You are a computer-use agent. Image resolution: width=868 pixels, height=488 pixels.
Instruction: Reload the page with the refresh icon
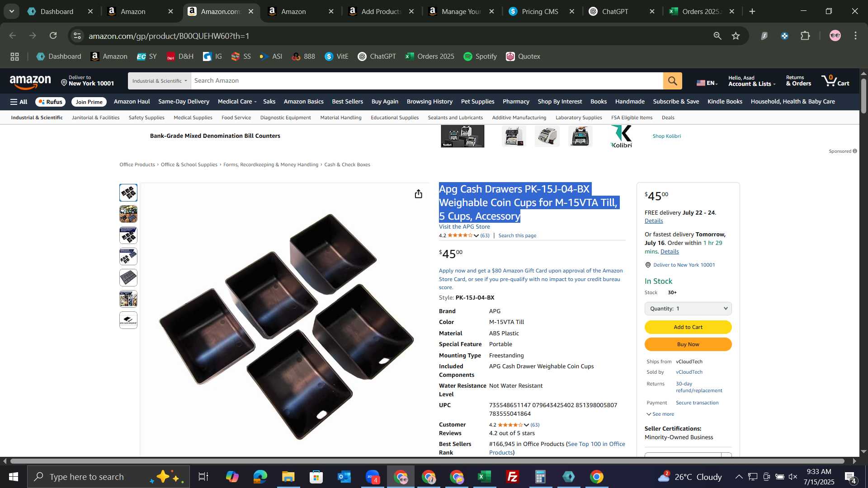[x=53, y=36]
